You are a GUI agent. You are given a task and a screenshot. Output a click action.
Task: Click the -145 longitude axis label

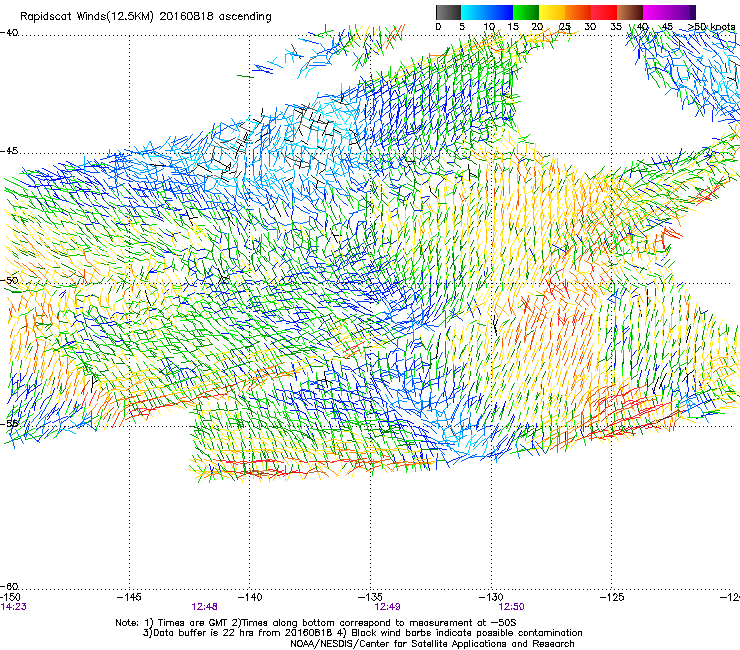(129, 597)
